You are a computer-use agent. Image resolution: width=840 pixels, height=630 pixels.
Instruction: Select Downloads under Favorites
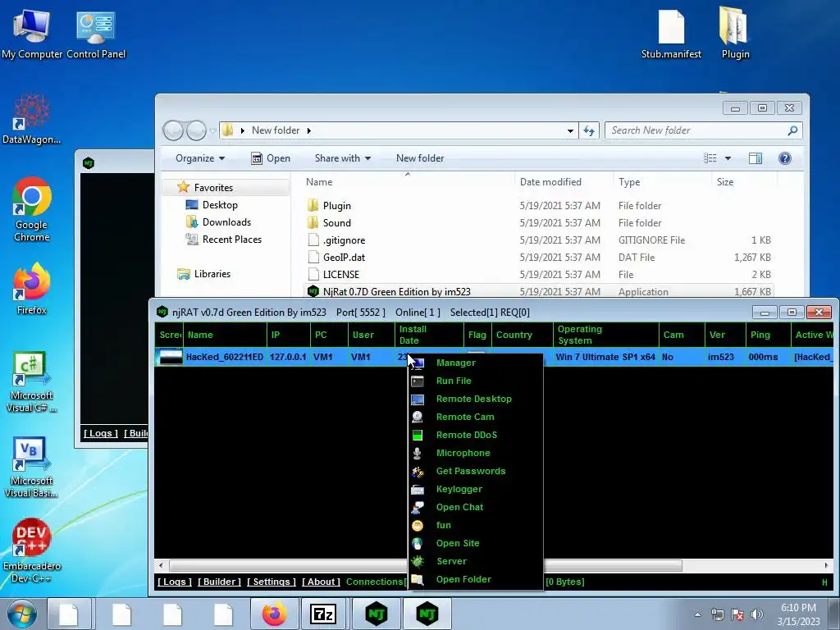[x=226, y=222]
